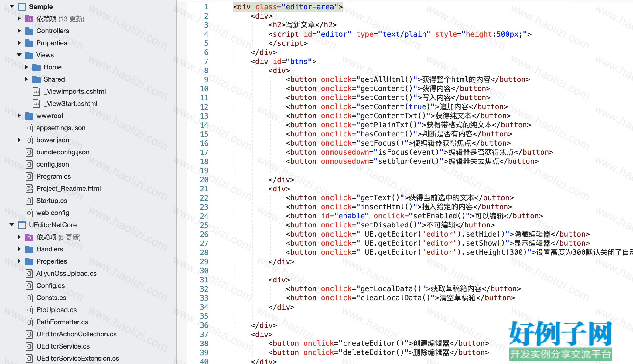Viewport: 633px width, 364px height.
Task: Click the _ViewImports.cshtml file icon
Action: click(36, 91)
